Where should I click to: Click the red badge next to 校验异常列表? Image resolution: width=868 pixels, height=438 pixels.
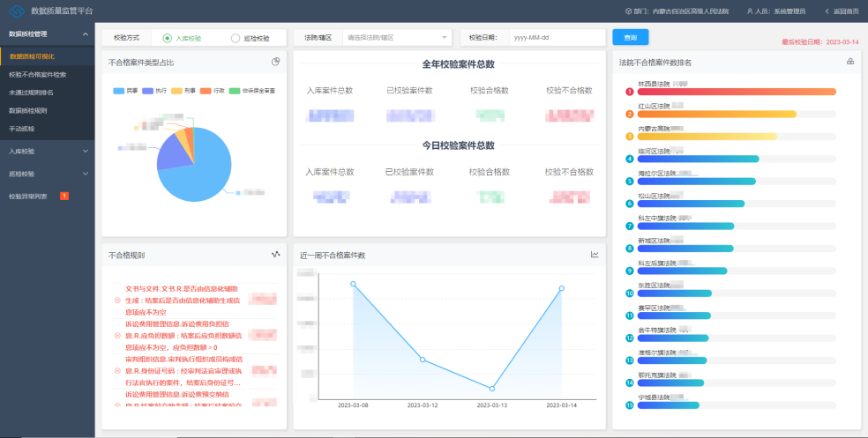tap(64, 196)
